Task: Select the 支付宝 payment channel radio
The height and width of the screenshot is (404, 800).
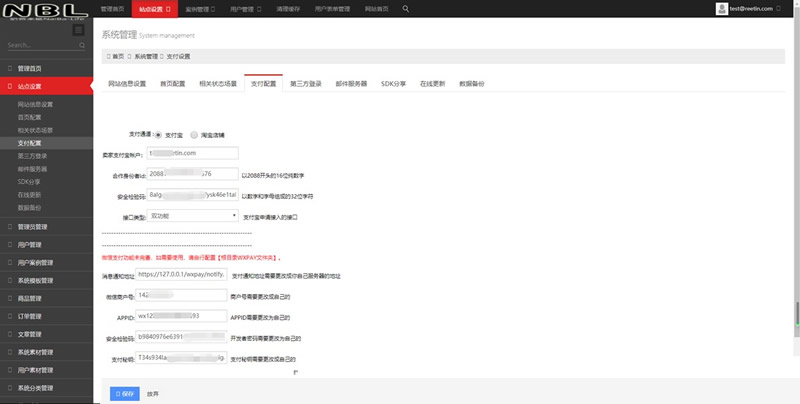Action: pyautogui.click(x=158, y=135)
